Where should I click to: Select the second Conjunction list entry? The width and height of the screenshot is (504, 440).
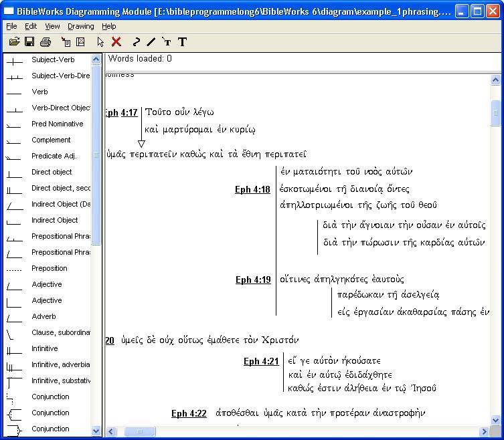point(50,413)
